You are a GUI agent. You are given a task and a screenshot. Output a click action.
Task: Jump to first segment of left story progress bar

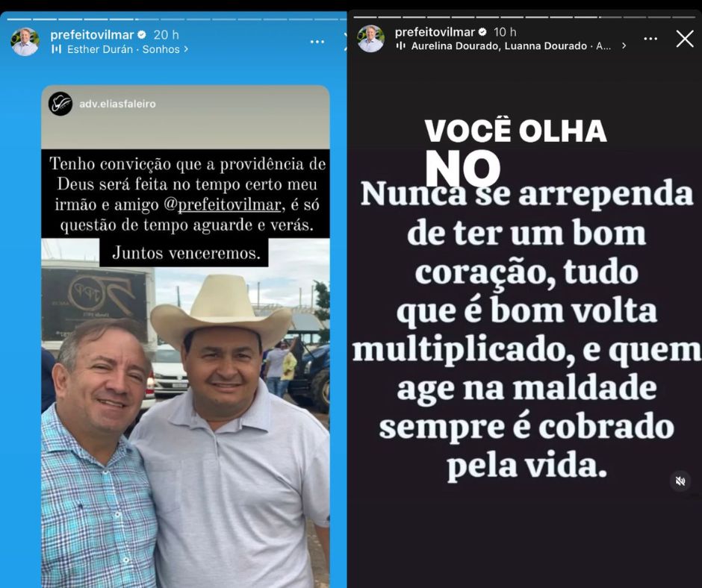[19, 19]
